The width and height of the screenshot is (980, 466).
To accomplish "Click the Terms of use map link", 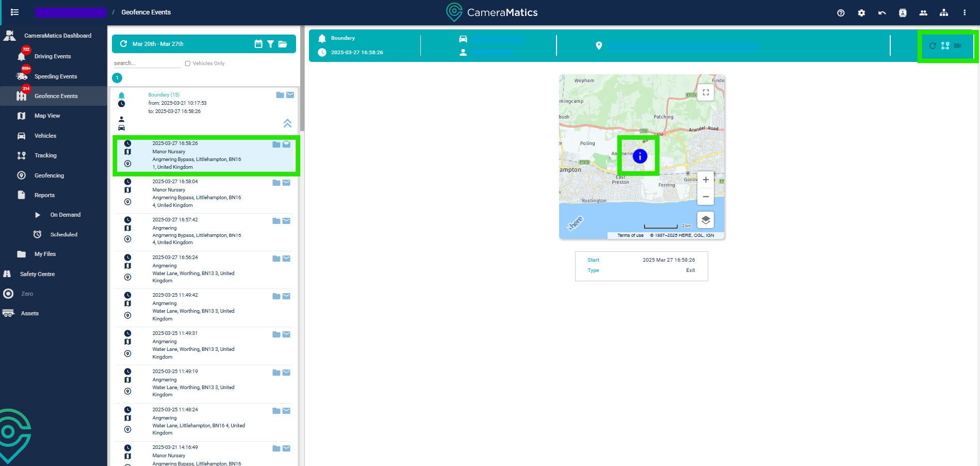I will point(630,235).
